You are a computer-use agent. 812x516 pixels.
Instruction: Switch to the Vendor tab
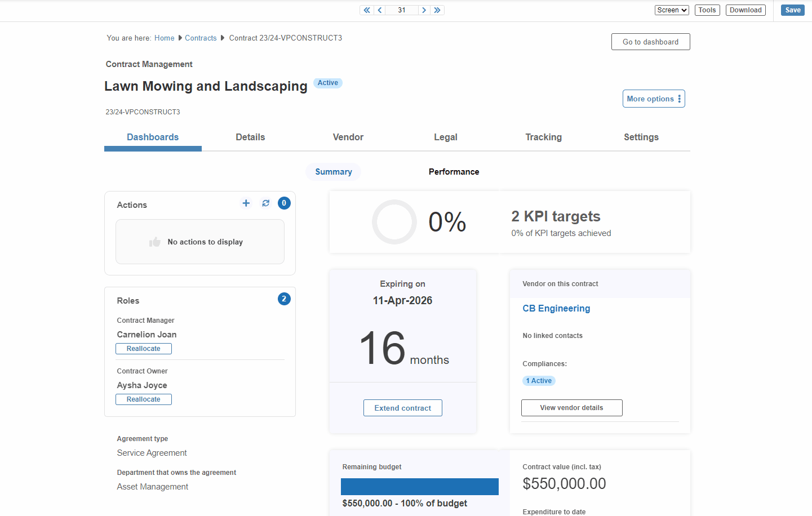click(x=348, y=137)
